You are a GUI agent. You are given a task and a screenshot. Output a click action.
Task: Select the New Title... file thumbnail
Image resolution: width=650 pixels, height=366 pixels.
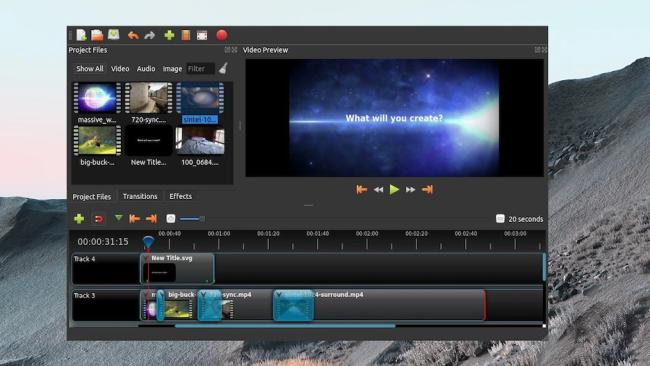point(148,141)
